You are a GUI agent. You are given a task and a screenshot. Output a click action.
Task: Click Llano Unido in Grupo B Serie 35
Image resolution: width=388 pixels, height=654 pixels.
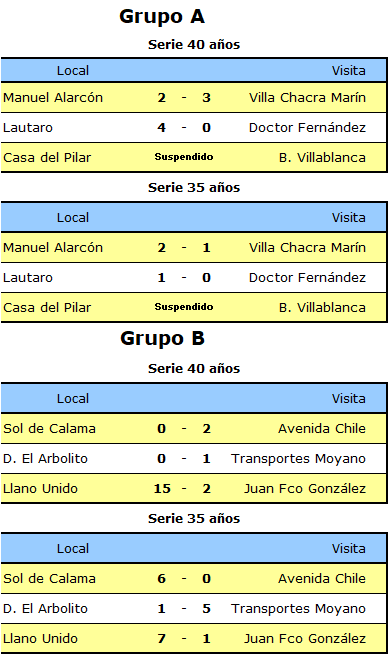click(40, 639)
